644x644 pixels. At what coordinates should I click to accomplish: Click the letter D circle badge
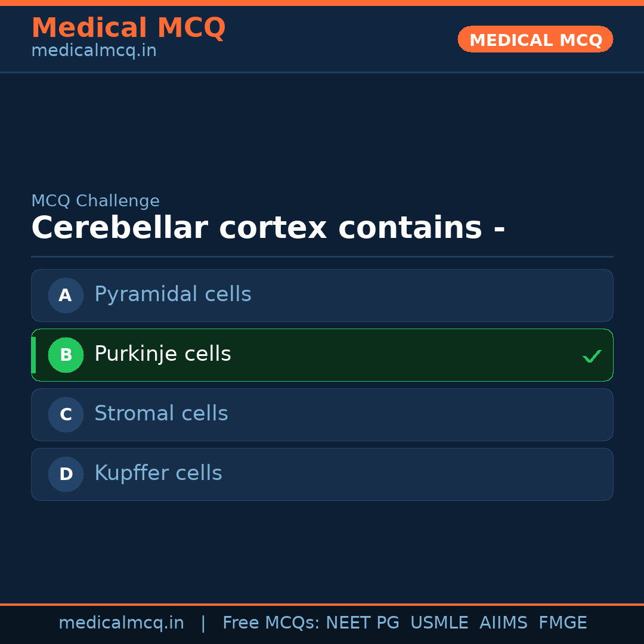pos(66,474)
